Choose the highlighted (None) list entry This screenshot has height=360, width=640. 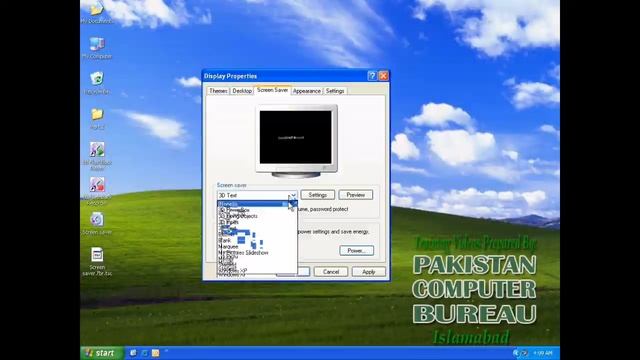tap(257, 204)
